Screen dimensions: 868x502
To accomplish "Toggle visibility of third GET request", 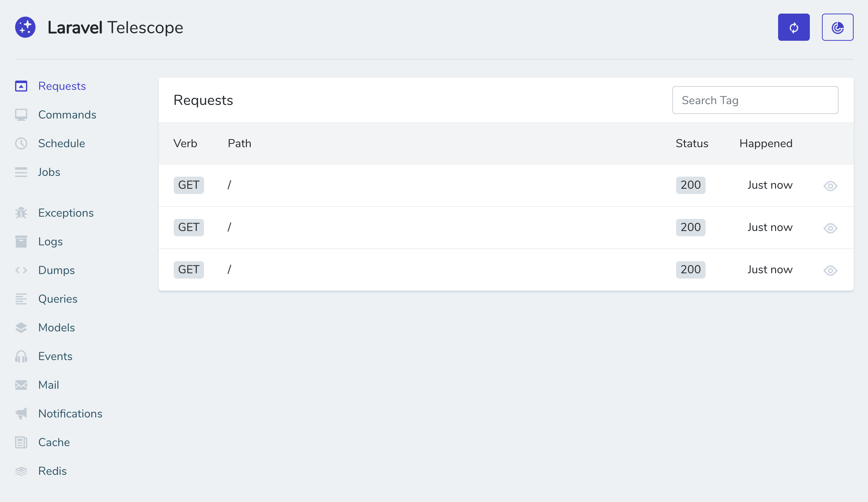I will 831,270.
